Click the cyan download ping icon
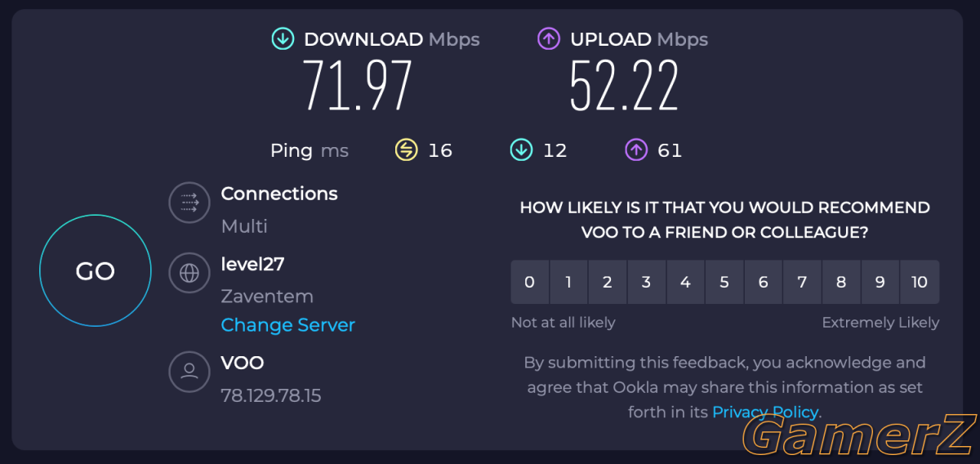The width and height of the screenshot is (980, 464). point(521,149)
